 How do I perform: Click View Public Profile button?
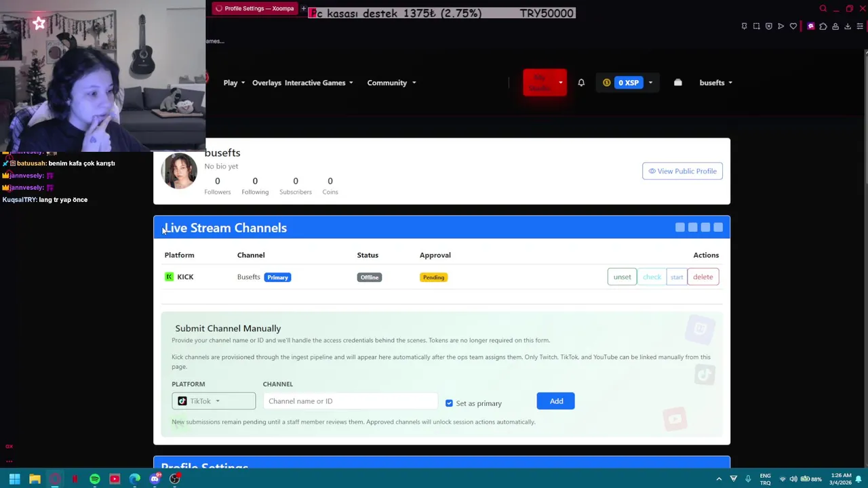click(682, 171)
